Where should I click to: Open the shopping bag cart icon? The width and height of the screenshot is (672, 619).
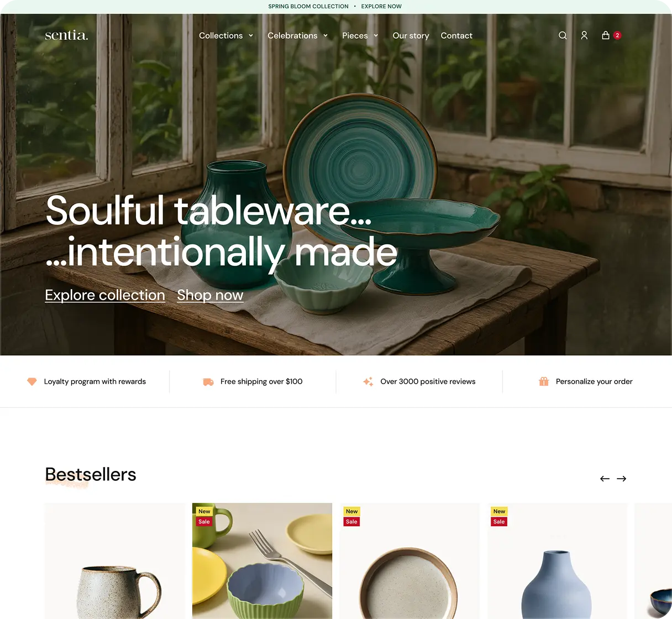click(606, 35)
